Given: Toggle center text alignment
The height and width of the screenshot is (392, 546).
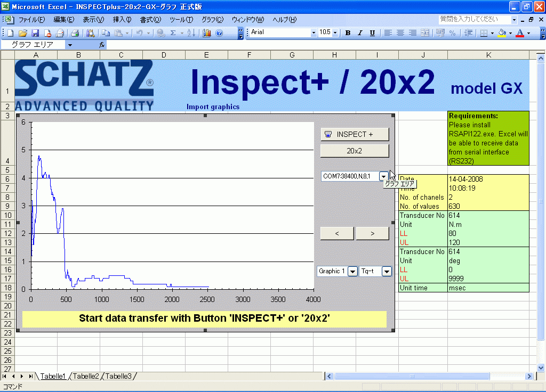Looking at the screenshot, I should [x=400, y=33].
